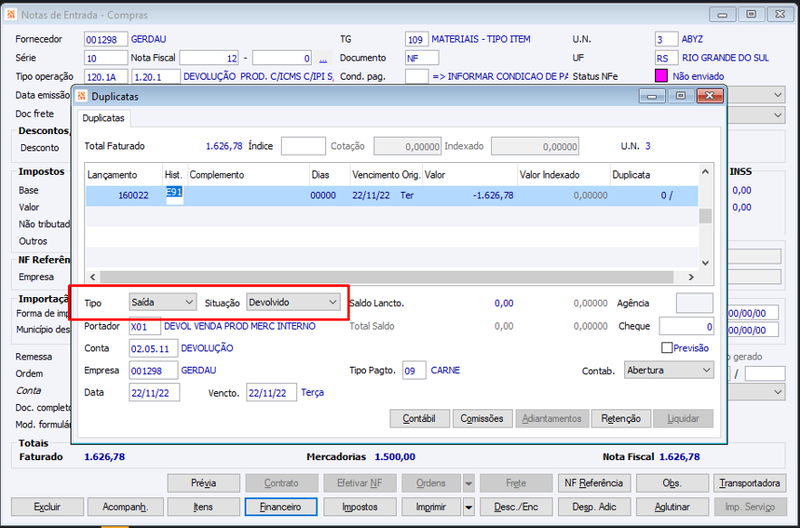800x528 pixels.
Task: Click the horizontal scroll-left arrow of grid
Action: pos(93,277)
